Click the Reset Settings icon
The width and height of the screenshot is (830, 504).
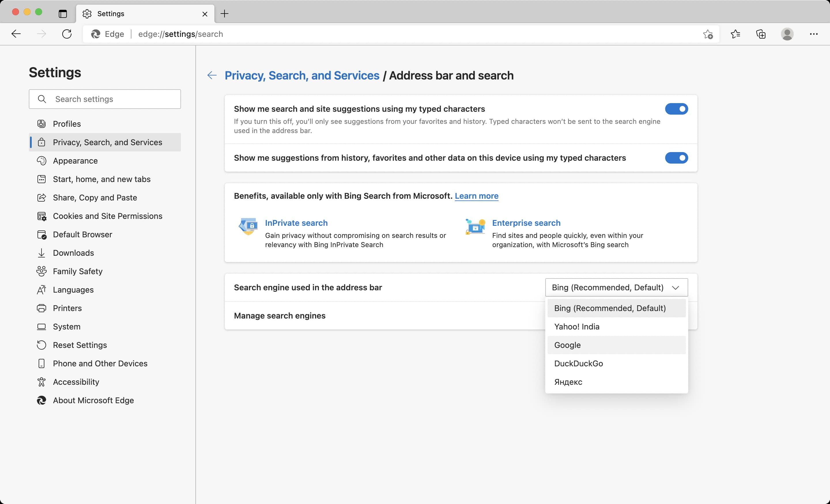pyautogui.click(x=41, y=345)
